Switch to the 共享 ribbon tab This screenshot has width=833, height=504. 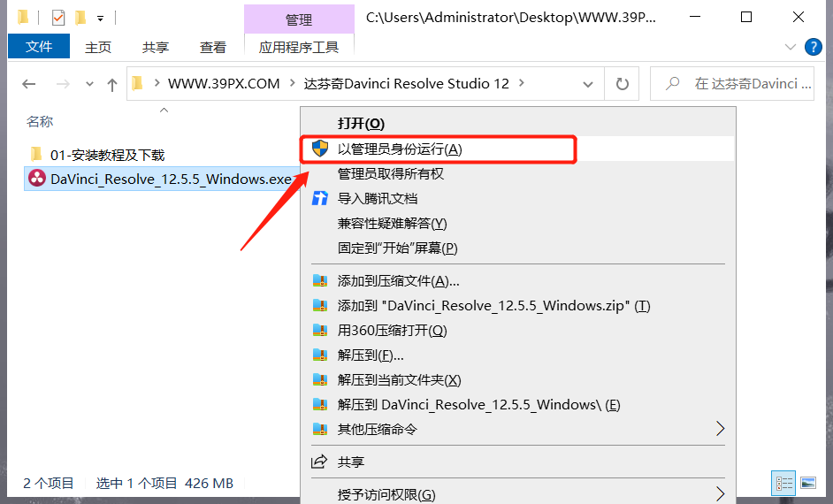point(155,47)
